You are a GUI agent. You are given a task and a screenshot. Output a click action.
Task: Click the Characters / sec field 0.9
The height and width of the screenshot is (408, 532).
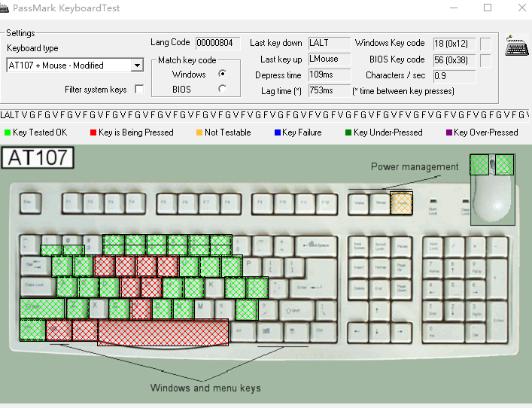coord(454,76)
